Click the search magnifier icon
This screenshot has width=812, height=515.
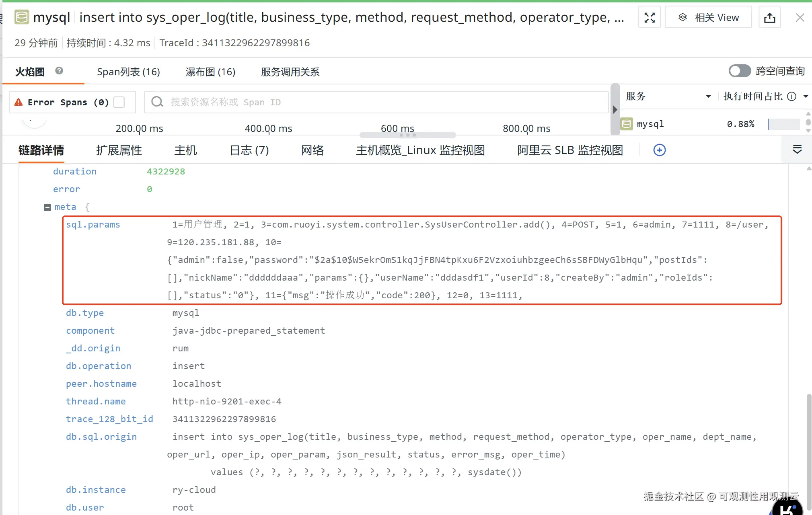157,102
